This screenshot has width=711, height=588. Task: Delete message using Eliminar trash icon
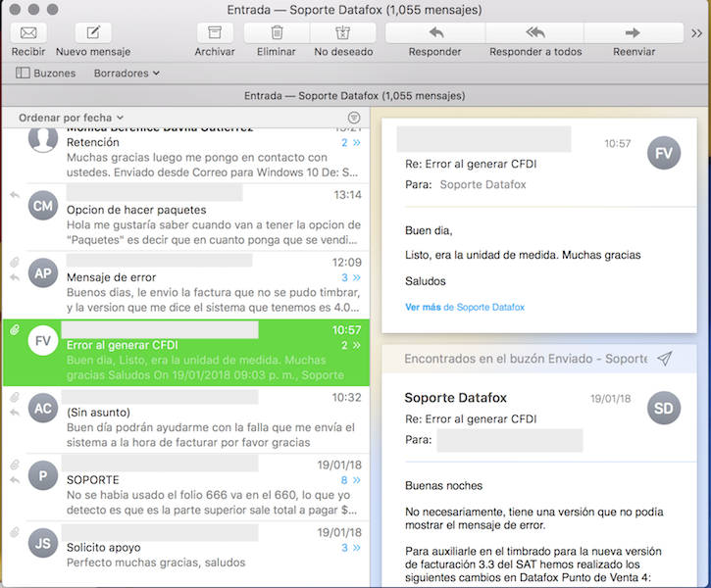point(277,32)
